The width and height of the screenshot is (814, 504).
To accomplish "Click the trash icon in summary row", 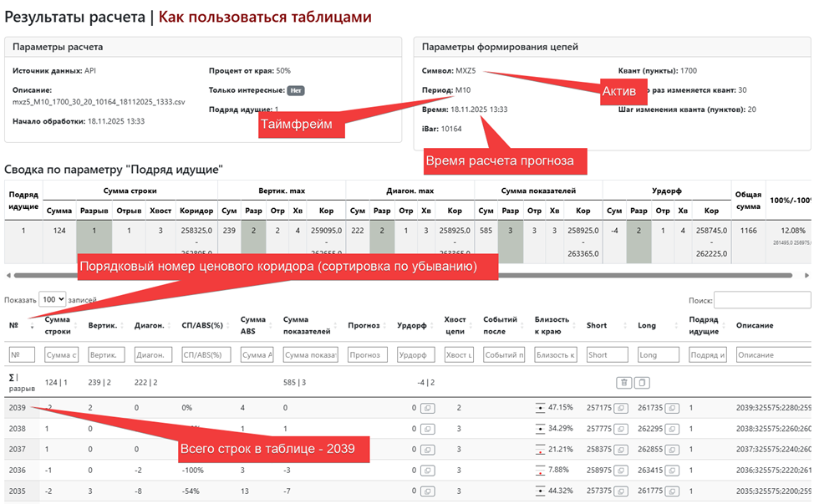I will [x=623, y=382].
